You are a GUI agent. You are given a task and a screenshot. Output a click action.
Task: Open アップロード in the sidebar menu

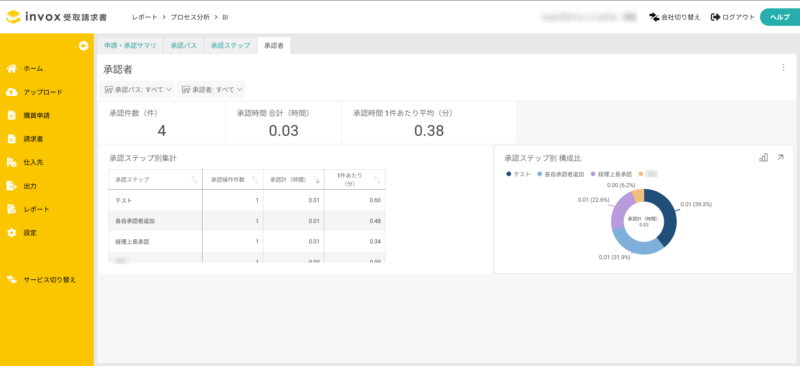[x=43, y=92]
